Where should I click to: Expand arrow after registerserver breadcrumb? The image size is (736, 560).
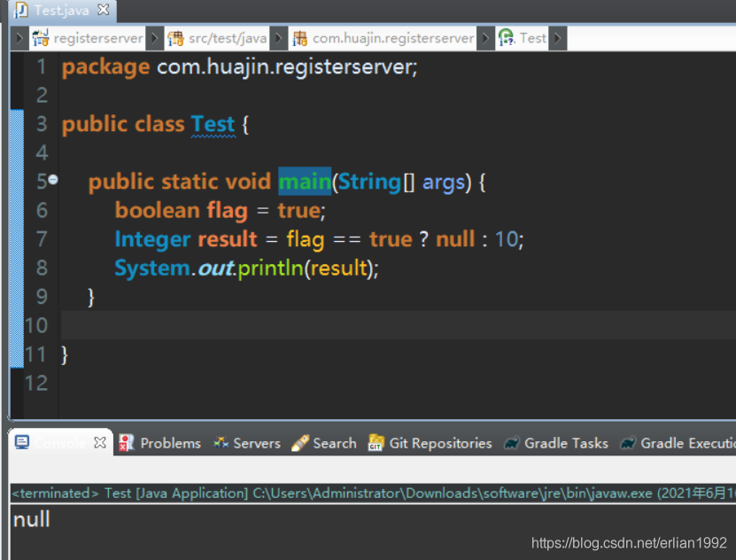(154, 38)
